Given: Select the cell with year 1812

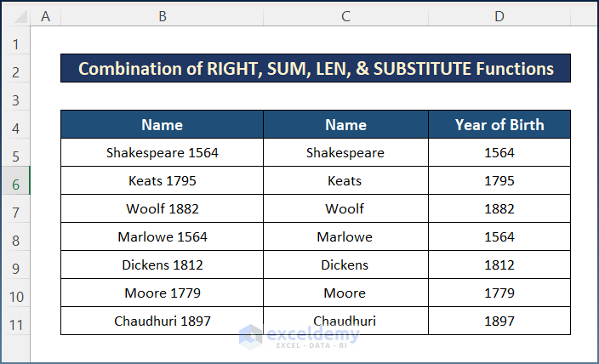Looking at the screenshot, I should point(499,265).
